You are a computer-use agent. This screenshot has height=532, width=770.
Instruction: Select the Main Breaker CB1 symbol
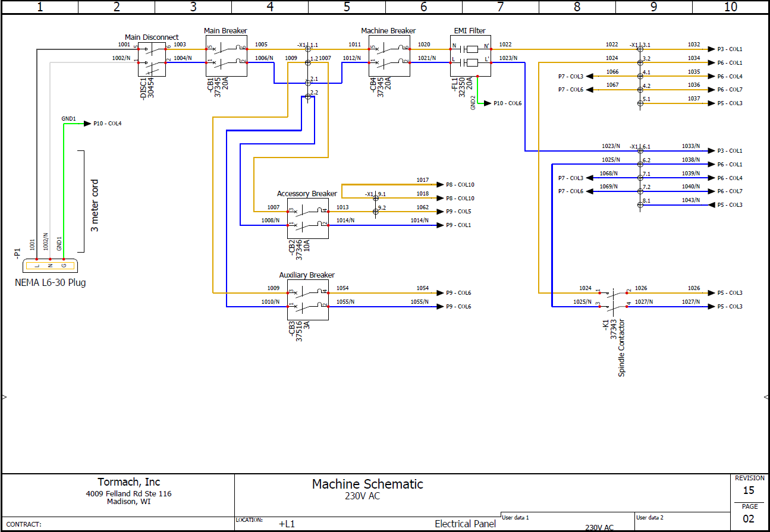[227, 55]
